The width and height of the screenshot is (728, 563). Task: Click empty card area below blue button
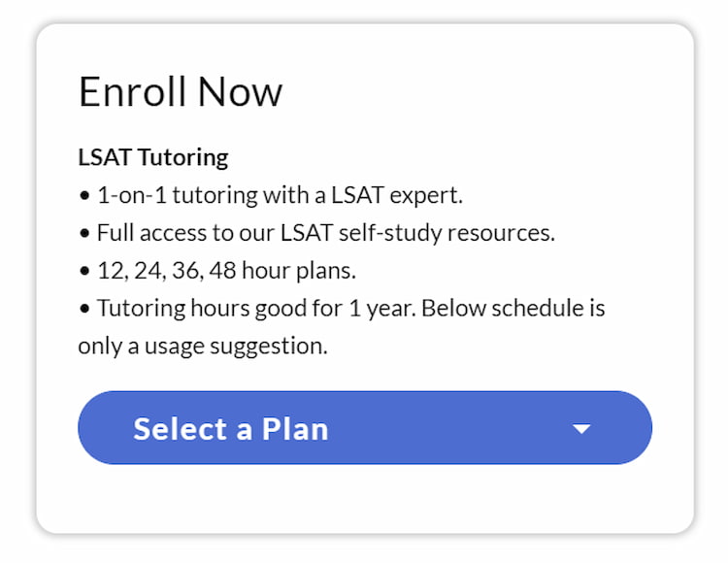click(x=364, y=499)
